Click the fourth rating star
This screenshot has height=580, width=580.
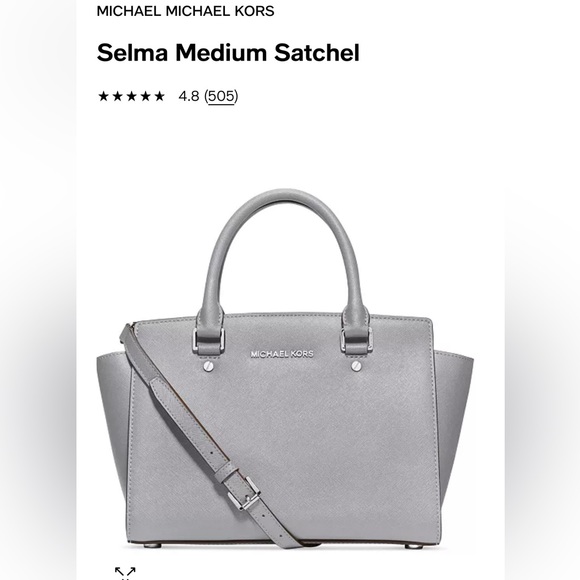(145, 96)
